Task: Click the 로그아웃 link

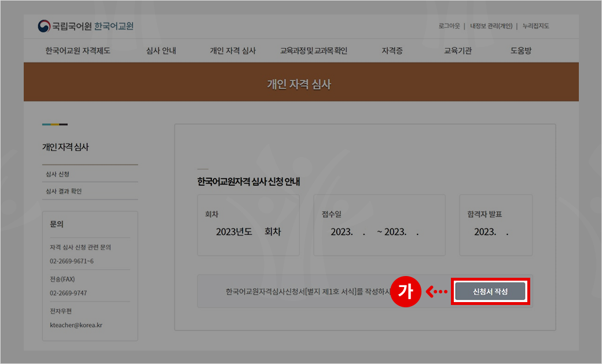Action: (x=449, y=26)
